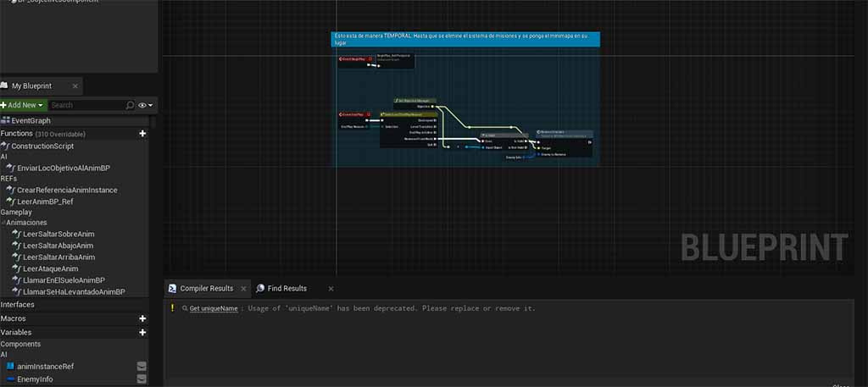Select LeerSaltarArribaAnim function
This screenshot has width=868, height=387.
58,257
